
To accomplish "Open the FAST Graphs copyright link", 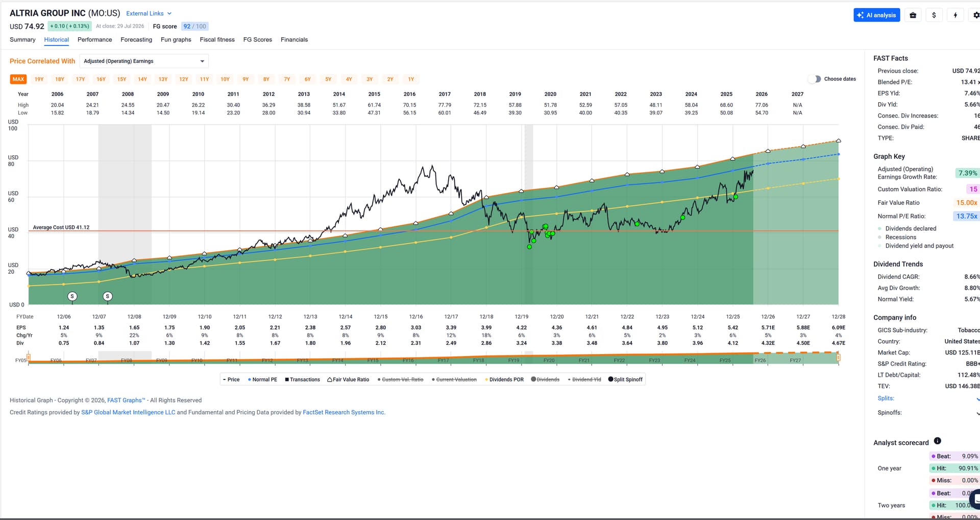I will coord(126,400).
